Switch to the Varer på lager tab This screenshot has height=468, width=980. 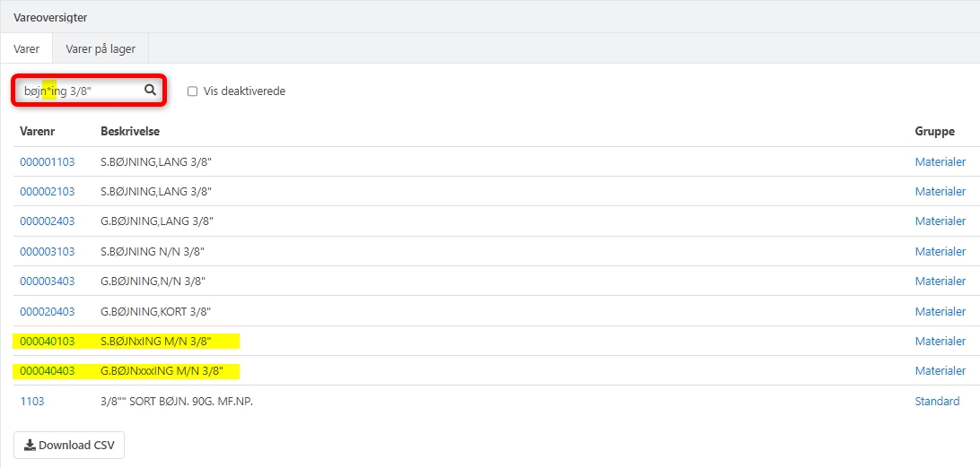101,48
